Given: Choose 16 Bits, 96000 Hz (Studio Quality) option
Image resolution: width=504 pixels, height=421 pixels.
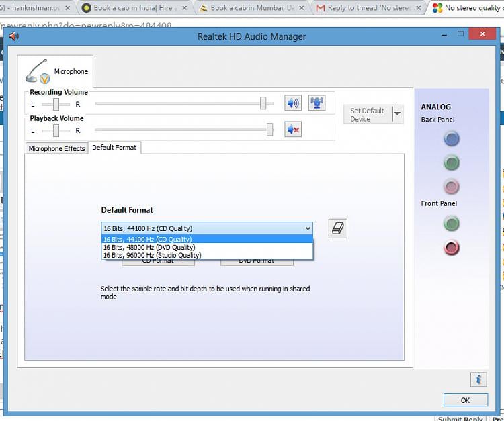Looking at the screenshot, I should pyautogui.click(x=207, y=255).
